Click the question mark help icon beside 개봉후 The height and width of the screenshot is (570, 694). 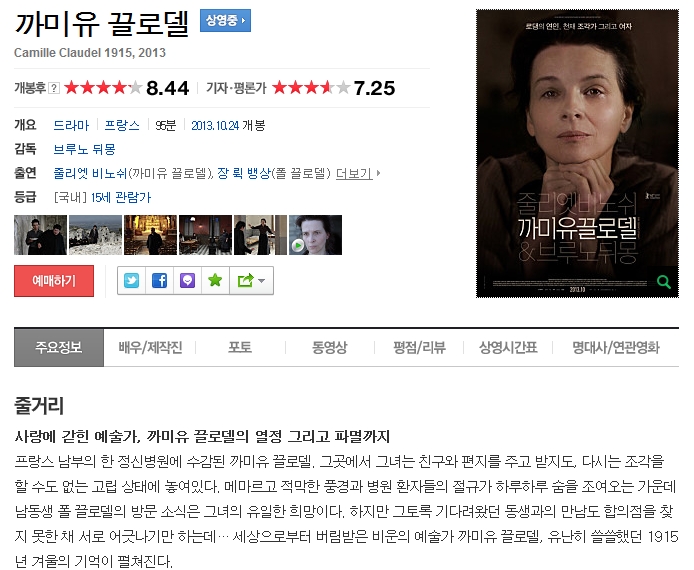coord(54,88)
